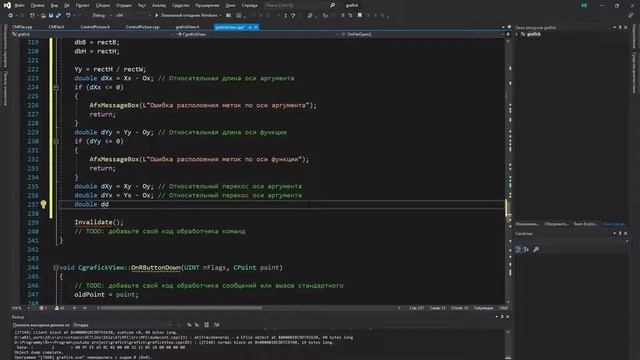Viewport: 640px width, 360px height.
Task: Switch to the ControlPicture.cpp tab
Action: [x=142, y=27]
